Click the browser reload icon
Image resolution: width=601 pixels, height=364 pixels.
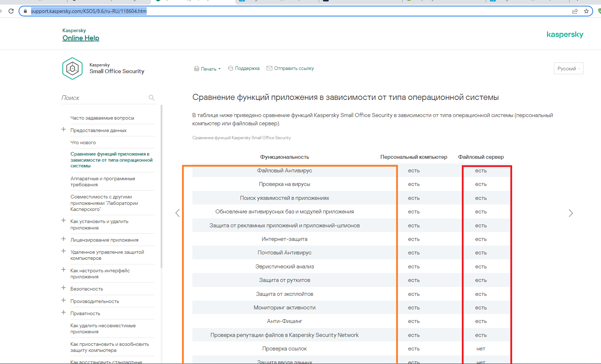11,11
